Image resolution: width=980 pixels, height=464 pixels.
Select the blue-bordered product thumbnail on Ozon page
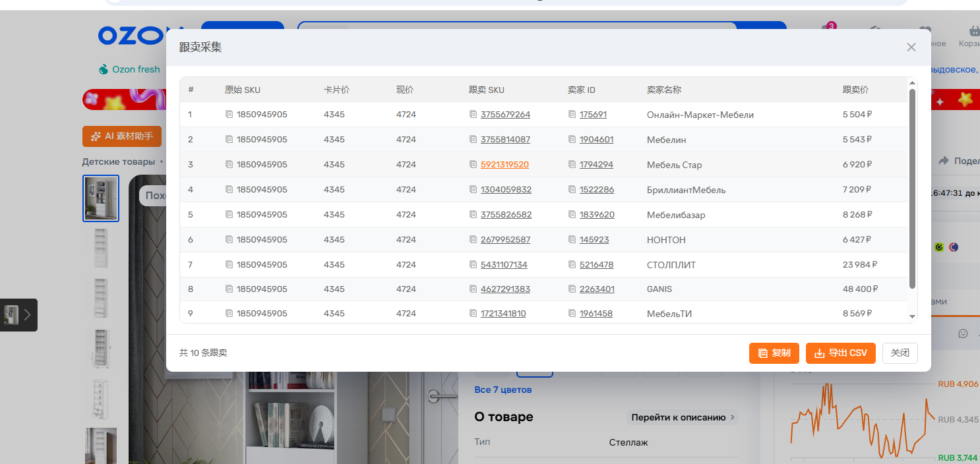(x=101, y=198)
